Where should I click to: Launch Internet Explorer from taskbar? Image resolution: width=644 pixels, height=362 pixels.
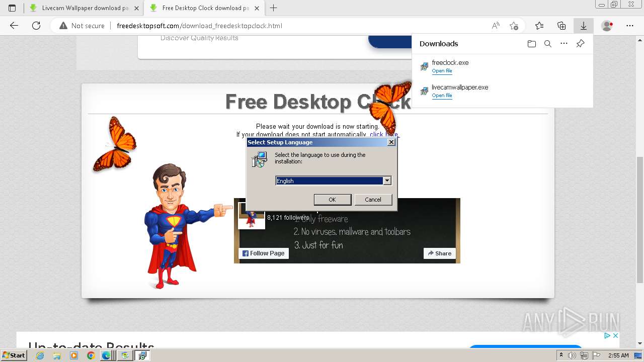tap(40, 355)
